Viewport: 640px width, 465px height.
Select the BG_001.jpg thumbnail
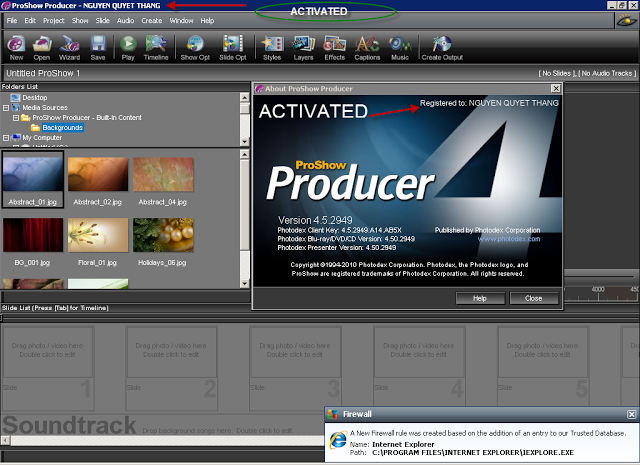pyautogui.click(x=33, y=241)
